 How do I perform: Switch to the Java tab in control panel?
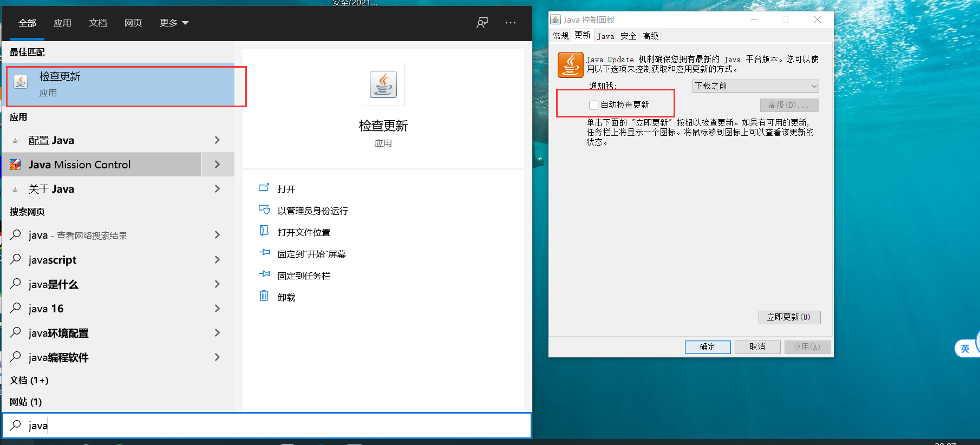(605, 36)
